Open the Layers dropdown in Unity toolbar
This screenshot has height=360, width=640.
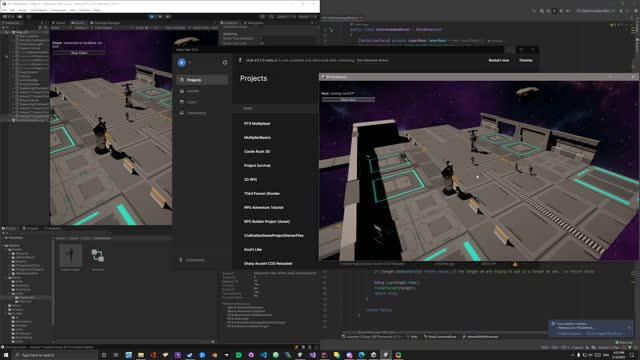286,17
